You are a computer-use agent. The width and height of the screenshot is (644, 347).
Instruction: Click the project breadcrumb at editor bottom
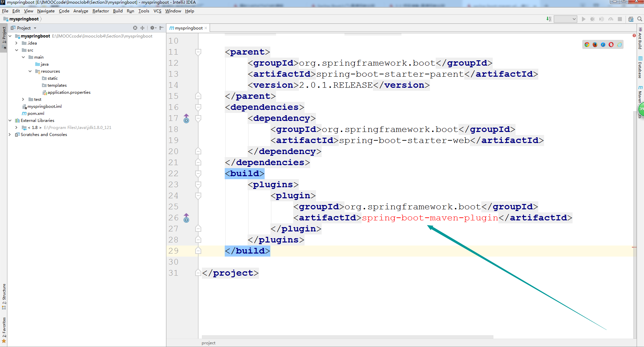(x=208, y=343)
